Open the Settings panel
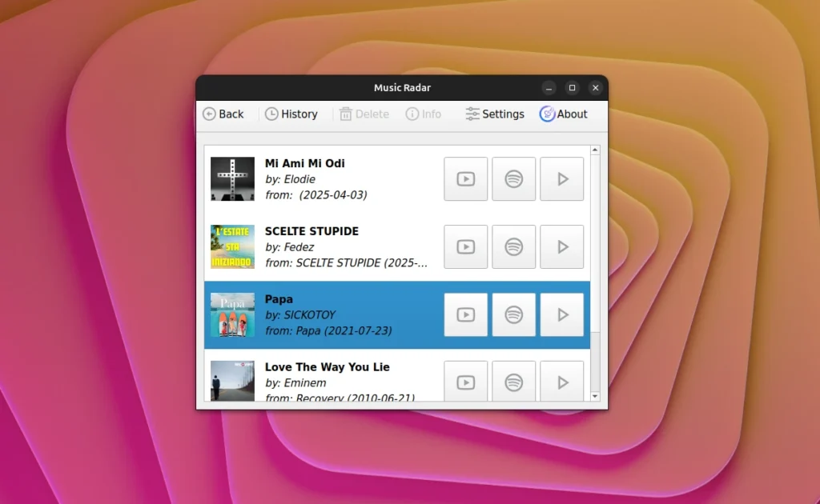 click(494, 114)
